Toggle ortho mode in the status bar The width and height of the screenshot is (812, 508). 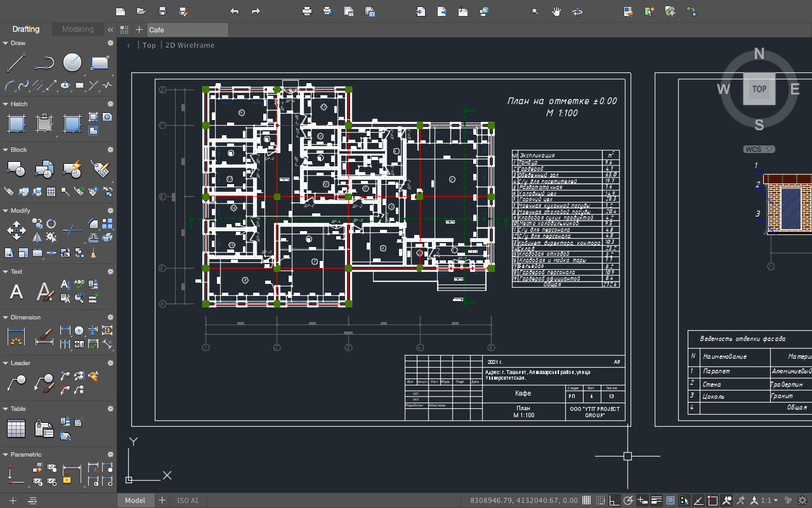[613, 500]
